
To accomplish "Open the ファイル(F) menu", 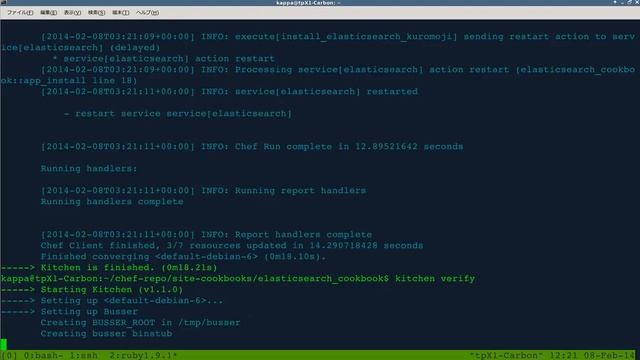I will tap(20, 13).
